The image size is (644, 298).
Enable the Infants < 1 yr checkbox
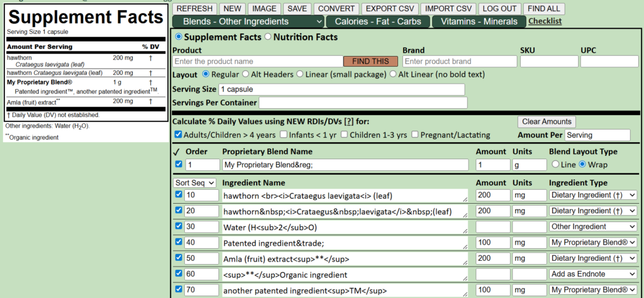click(x=284, y=135)
